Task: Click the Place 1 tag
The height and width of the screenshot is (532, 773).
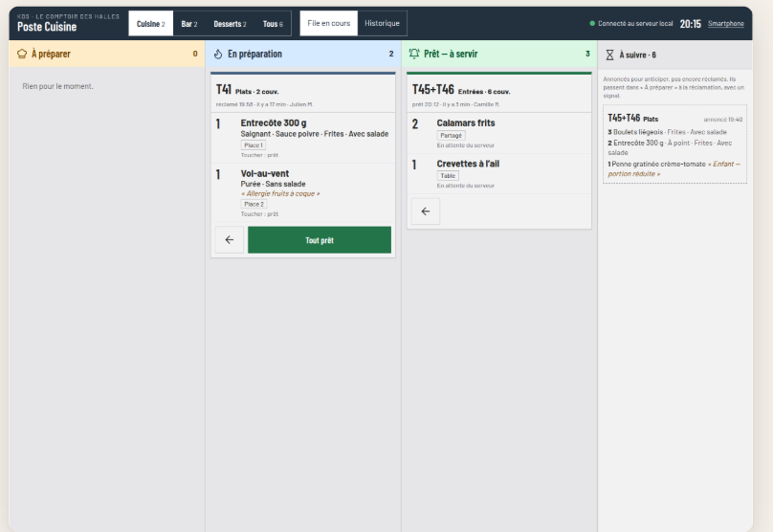Action: (x=254, y=144)
